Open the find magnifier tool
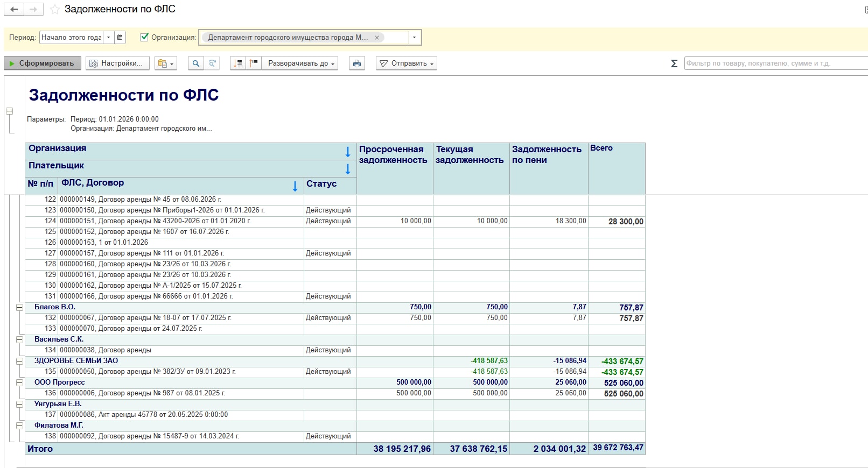Screen dimensions: 868x468 196,63
